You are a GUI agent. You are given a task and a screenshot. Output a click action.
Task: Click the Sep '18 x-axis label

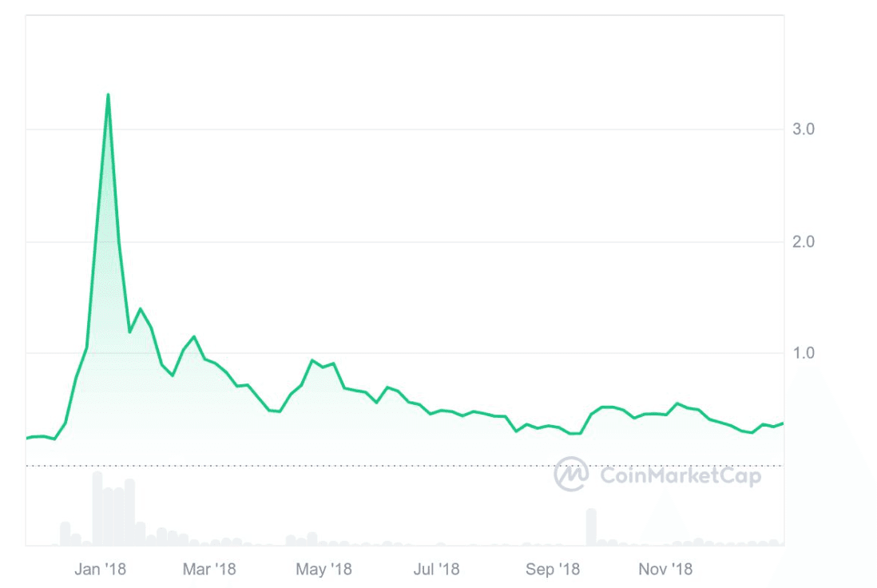click(552, 569)
